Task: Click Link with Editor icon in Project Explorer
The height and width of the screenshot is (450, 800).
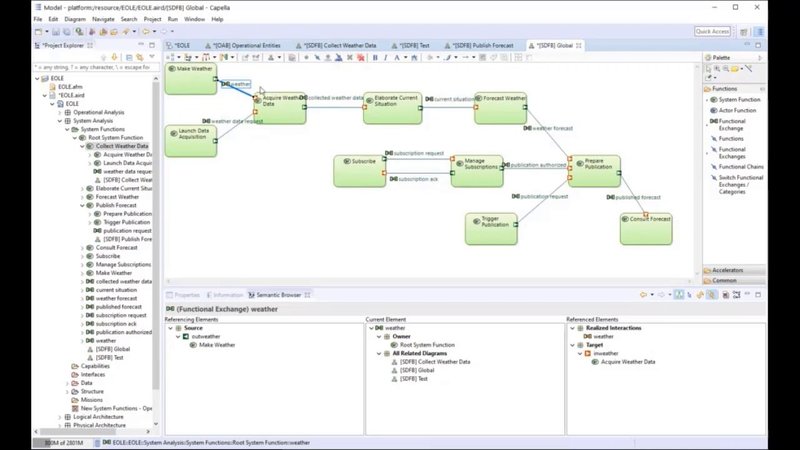Action: coord(139,58)
